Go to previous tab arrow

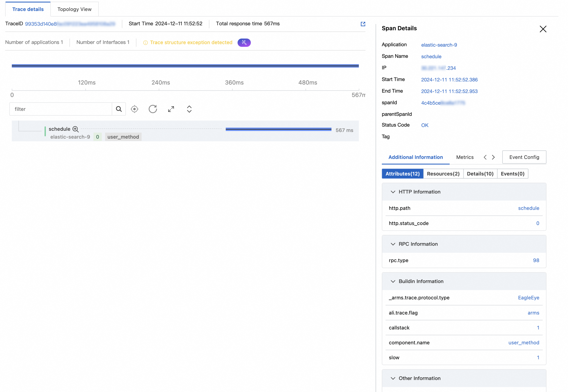pos(485,157)
